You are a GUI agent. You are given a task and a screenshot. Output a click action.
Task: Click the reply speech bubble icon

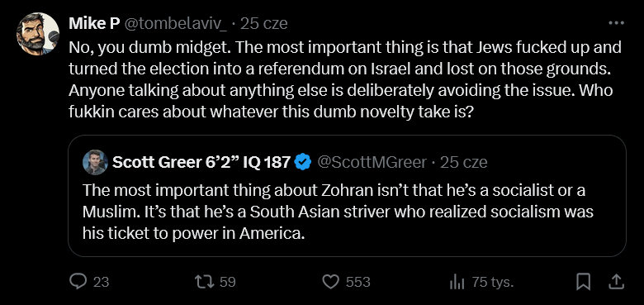(x=78, y=282)
